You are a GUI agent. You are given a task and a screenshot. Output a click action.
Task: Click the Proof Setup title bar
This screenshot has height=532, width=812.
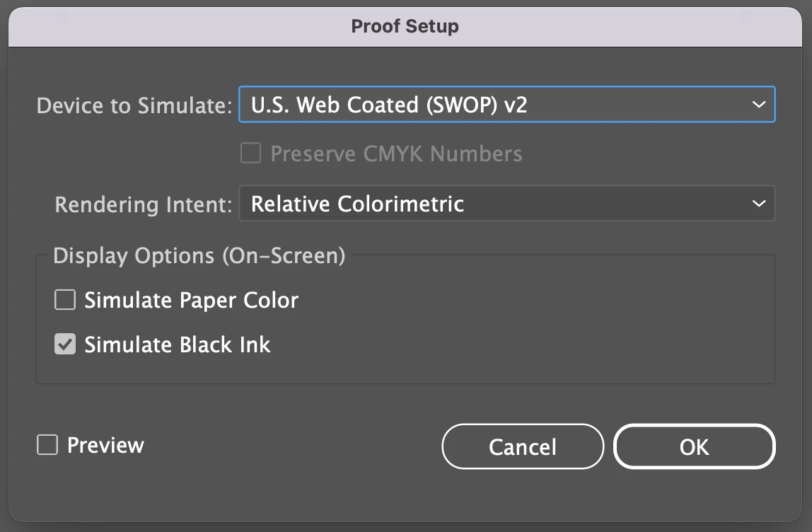tap(405, 27)
